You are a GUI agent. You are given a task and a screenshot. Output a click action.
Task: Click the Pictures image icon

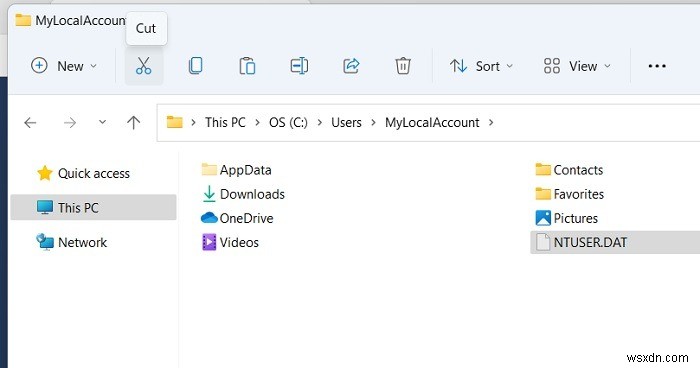coord(543,218)
